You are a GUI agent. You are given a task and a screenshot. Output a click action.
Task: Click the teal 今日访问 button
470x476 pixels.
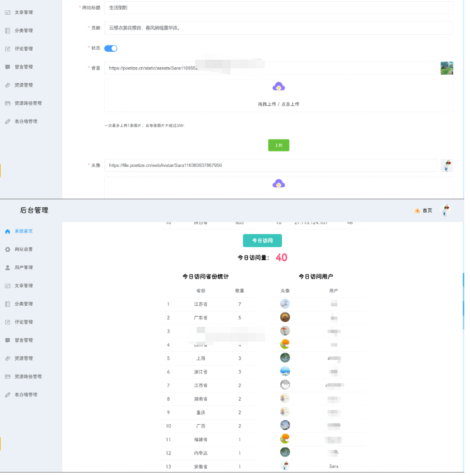pyautogui.click(x=262, y=240)
